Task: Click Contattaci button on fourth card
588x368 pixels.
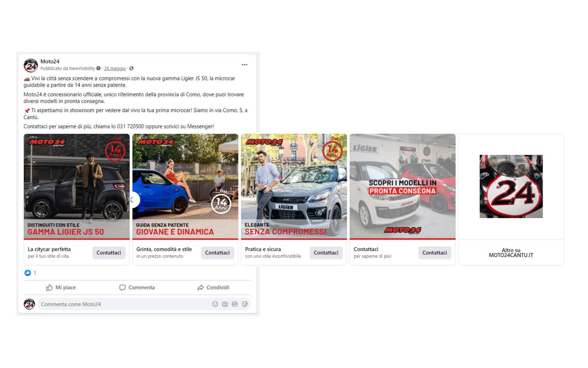Action: coord(435,253)
